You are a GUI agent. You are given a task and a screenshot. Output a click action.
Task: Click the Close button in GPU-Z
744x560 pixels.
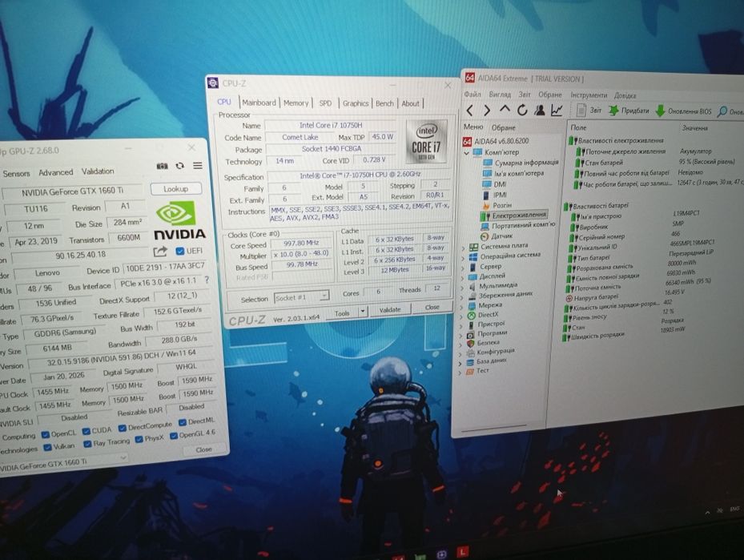tap(203, 449)
